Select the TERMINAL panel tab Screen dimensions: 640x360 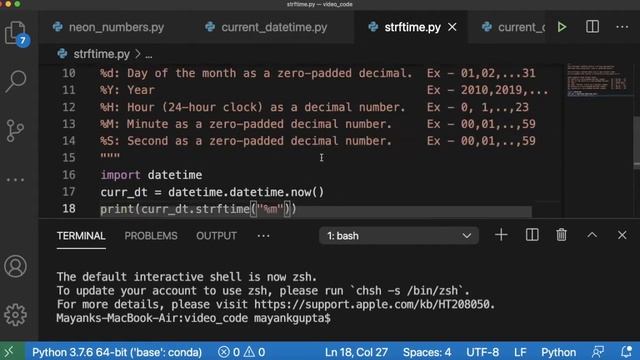[81, 236]
